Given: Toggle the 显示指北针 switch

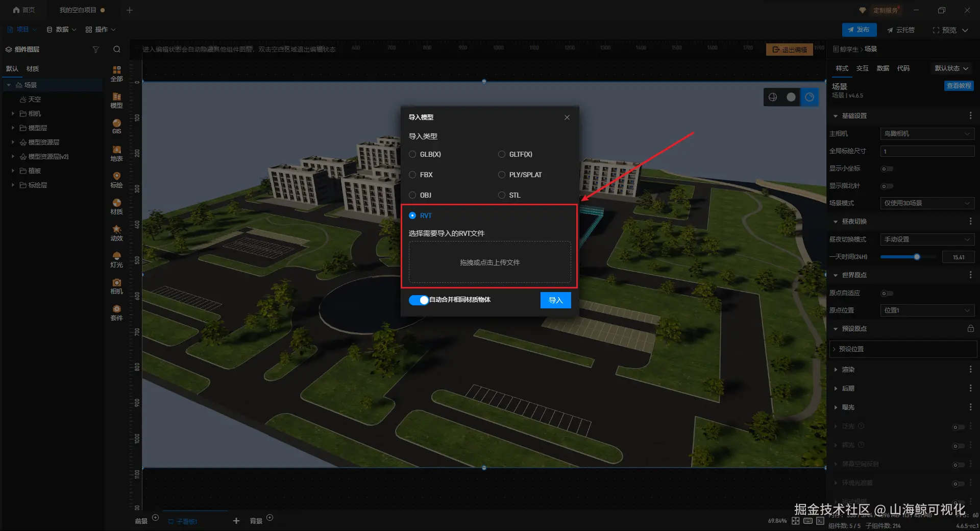Looking at the screenshot, I should [x=887, y=186].
